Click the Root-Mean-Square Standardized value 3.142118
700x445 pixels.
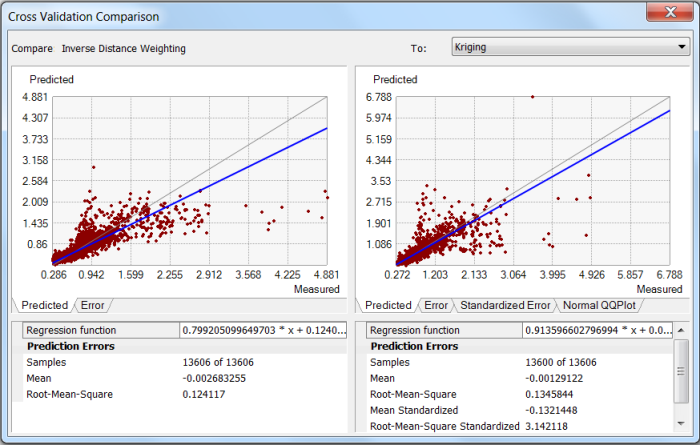click(546, 426)
